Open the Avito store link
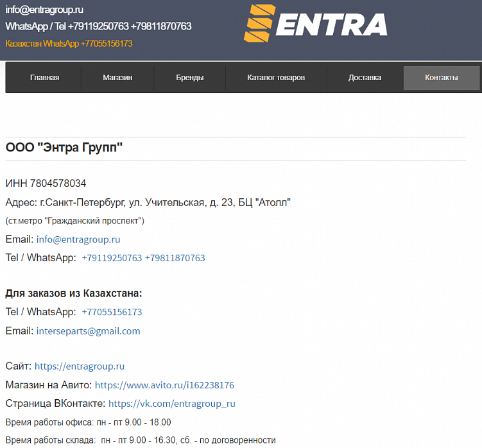Viewport: 482px width, 448px height. pos(164,385)
